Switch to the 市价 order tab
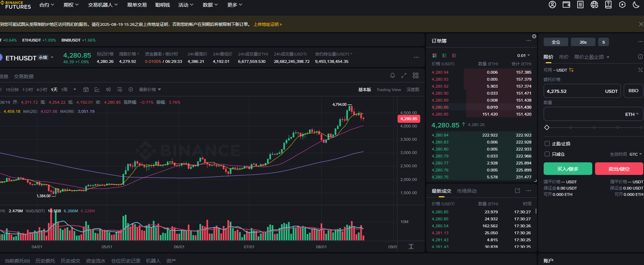The image size is (644, 265). [x=564, y=57]
